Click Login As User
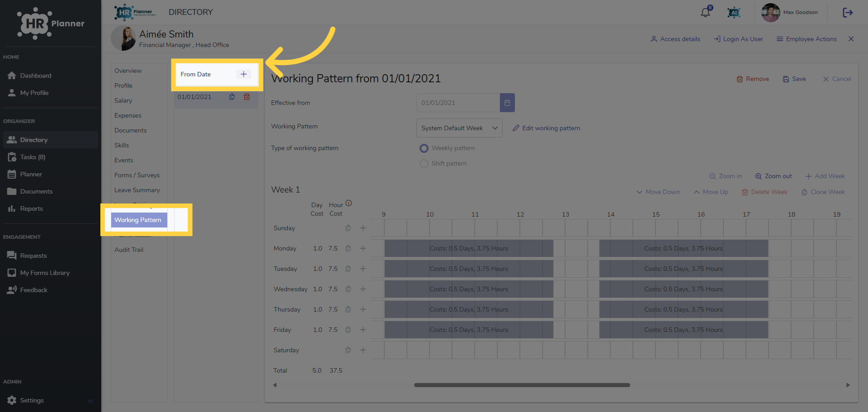The height and width of the screenshot is (412, 868). (x=738, y=39)
